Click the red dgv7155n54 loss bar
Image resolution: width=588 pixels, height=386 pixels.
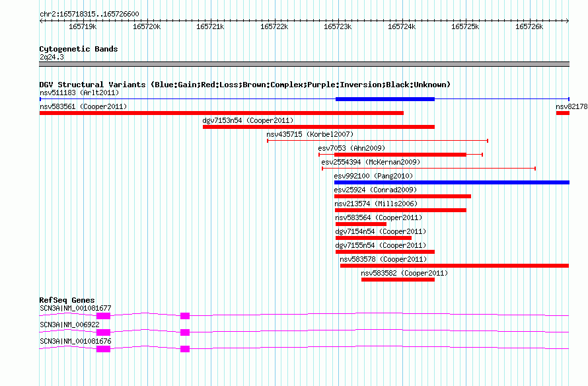pos(385,252)
